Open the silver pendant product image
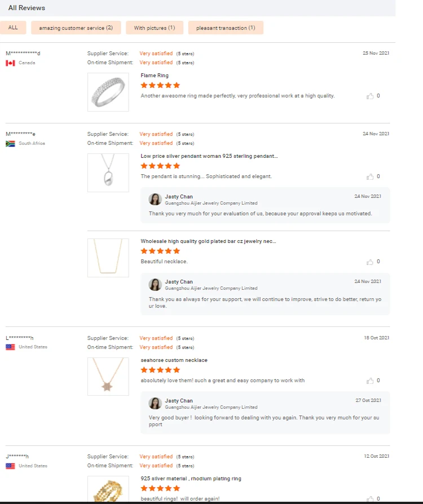The height and width of the screenshot is (504, 423). coord(108,173)
